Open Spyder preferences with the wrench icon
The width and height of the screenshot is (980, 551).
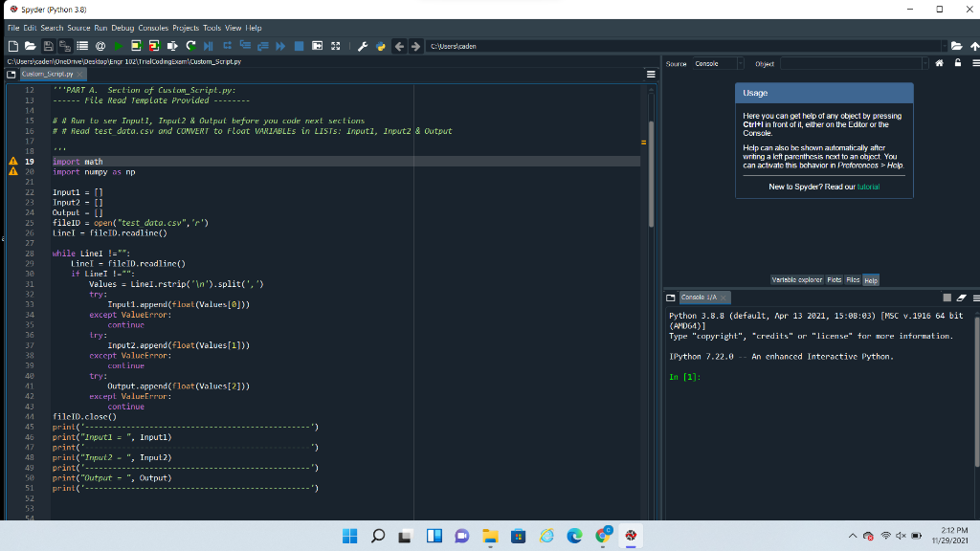(362, 45)
